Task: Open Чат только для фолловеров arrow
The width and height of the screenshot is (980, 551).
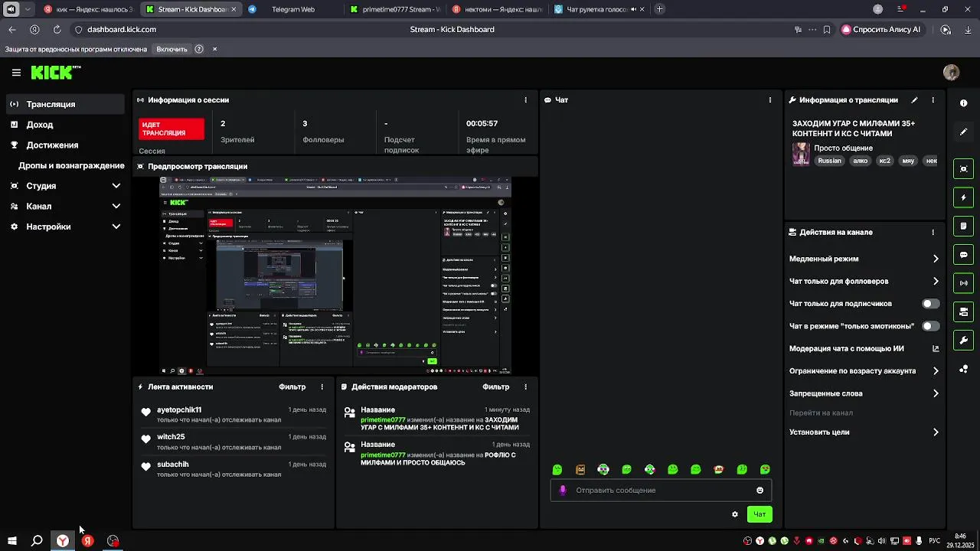Action: (936, 282)
